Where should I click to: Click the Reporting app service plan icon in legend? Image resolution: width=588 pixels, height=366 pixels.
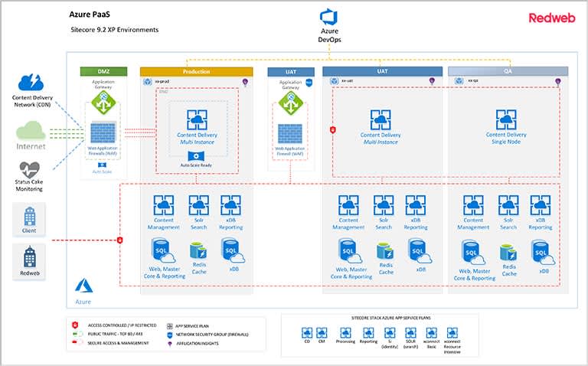(x=368, y=332)
